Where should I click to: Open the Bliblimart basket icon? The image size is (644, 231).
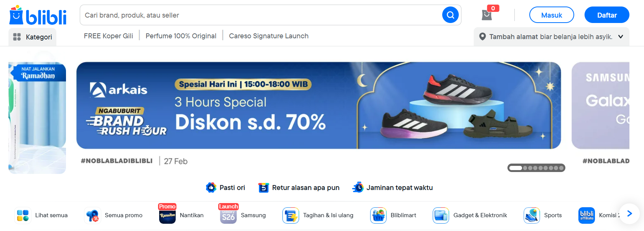378,215
